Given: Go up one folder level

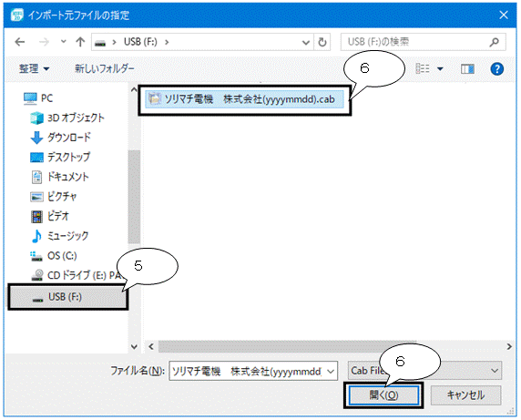Looking at the screenshot, I should (x=80, y=42).
